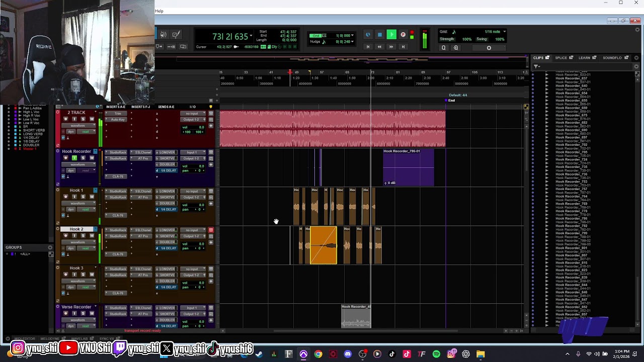The width and height of the screenshot is (644, 362).
Task: Toggle the Online sync clock button in transport
Action: [368, 35]
